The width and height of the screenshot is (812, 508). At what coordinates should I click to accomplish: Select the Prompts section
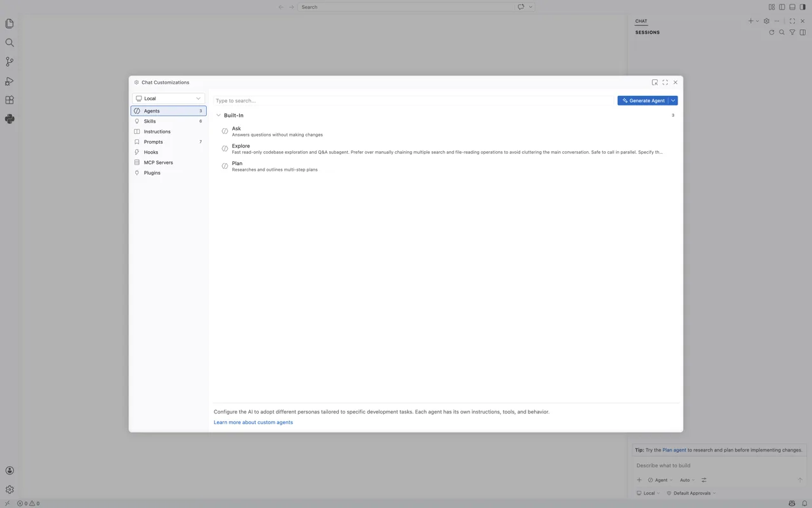click(x=168, y=142)
